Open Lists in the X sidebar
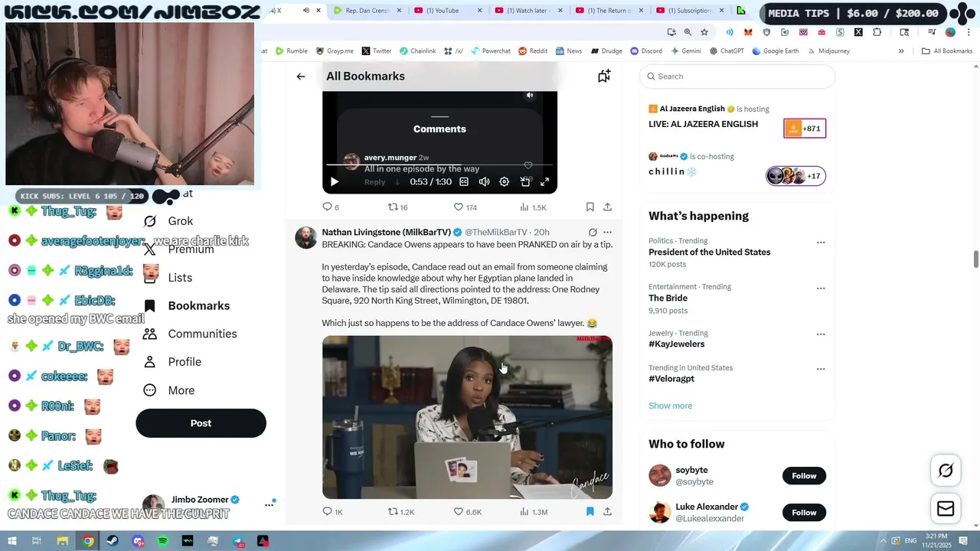The width and height of the screenshot is (980, 551). tap(168, 278)
